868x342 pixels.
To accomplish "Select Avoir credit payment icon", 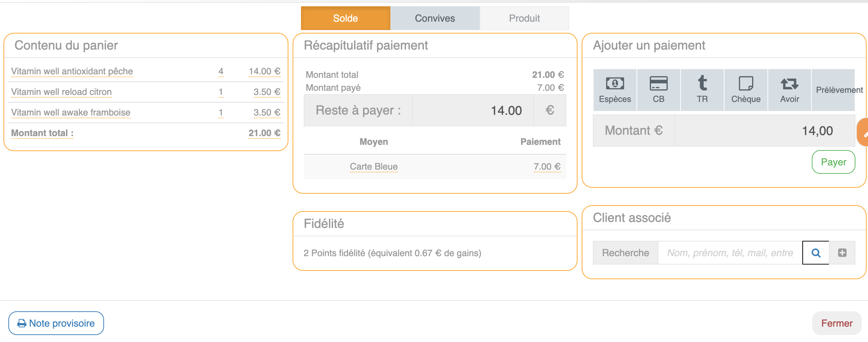I will pyautogui.click(x=789, y=90).
